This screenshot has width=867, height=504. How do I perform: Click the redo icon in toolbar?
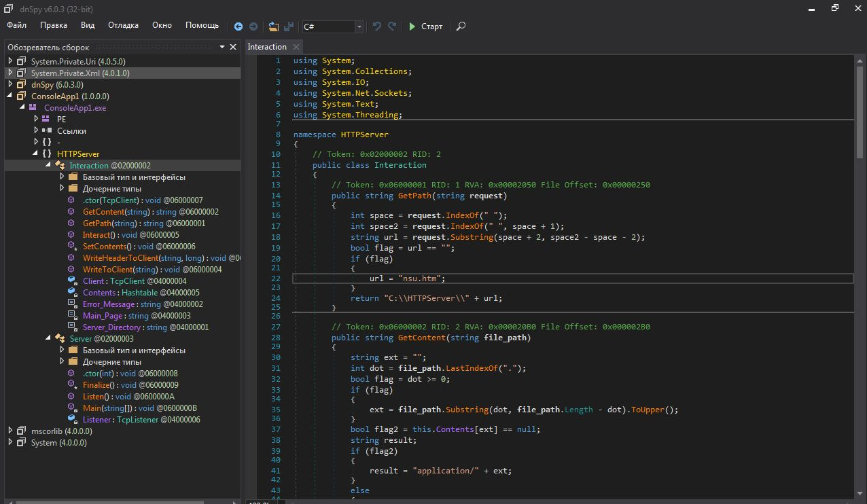(x=392, y=26)
